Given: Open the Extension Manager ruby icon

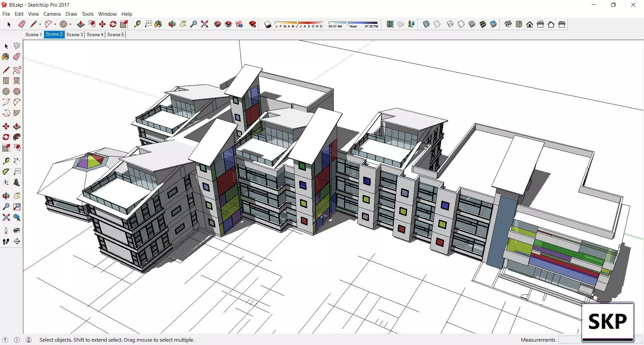Looking at the screenshot, I should click(253, 24).
